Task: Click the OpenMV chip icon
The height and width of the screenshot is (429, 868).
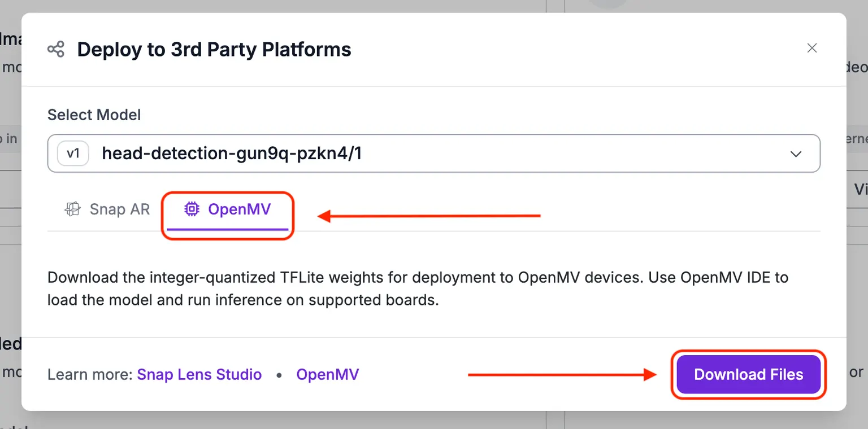Action: (x=192, y=209)
